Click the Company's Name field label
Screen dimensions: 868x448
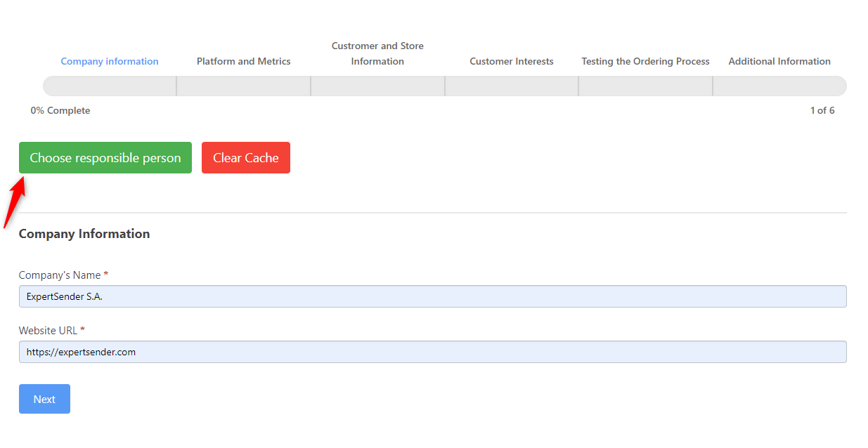[60, 275]
